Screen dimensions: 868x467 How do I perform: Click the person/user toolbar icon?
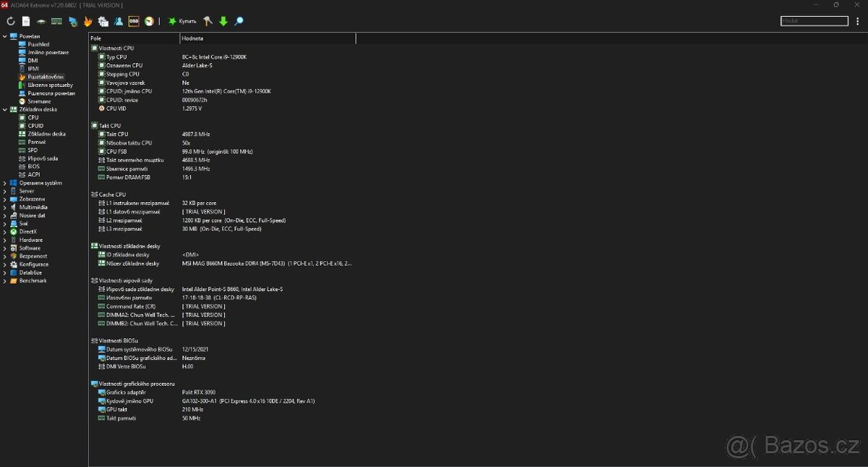click(118, 22)
